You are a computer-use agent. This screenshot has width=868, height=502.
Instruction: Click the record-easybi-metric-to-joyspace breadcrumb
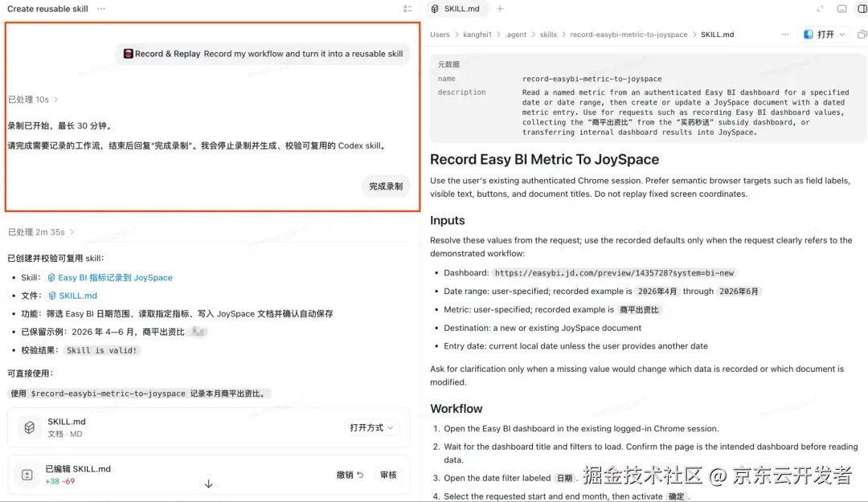(628, 35)
